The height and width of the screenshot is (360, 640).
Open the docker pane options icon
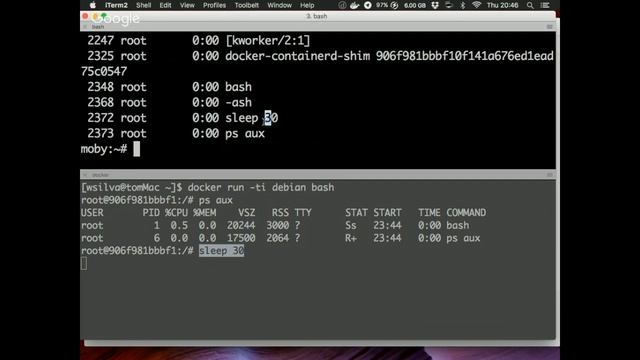549,175
